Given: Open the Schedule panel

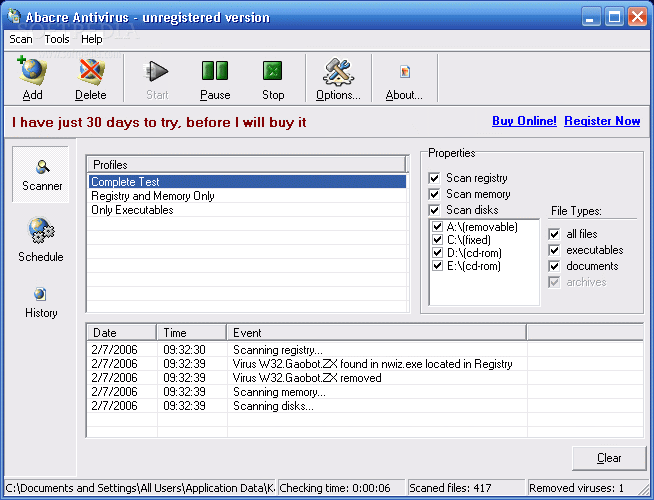Looking at the screenshot, I should tap(41, 240).
